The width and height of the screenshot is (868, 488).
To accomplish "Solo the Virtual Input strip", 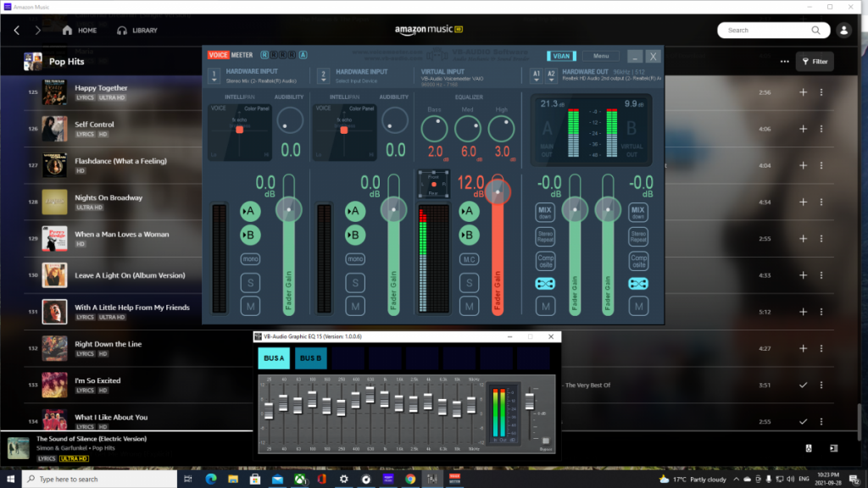I will [469, 283].
